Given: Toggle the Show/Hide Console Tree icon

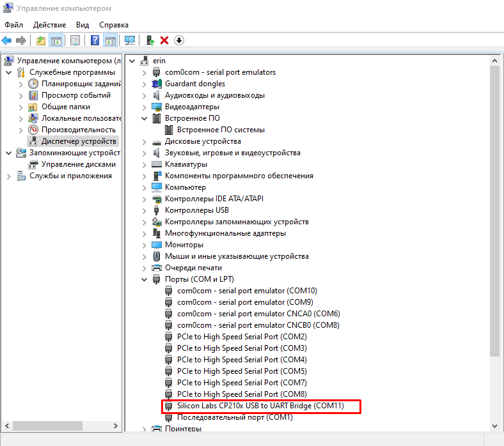Looking at the screenshot, I should pos(56,40).
